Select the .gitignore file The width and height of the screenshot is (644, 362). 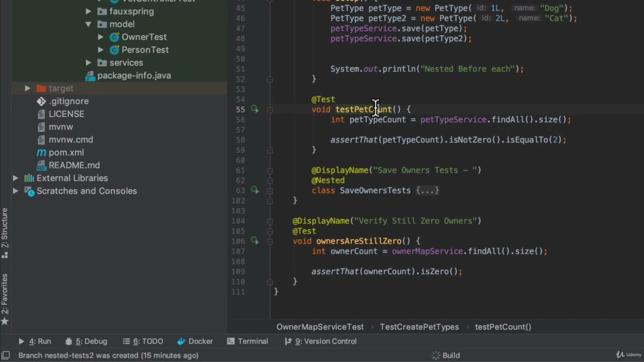[x=68, y=101]
